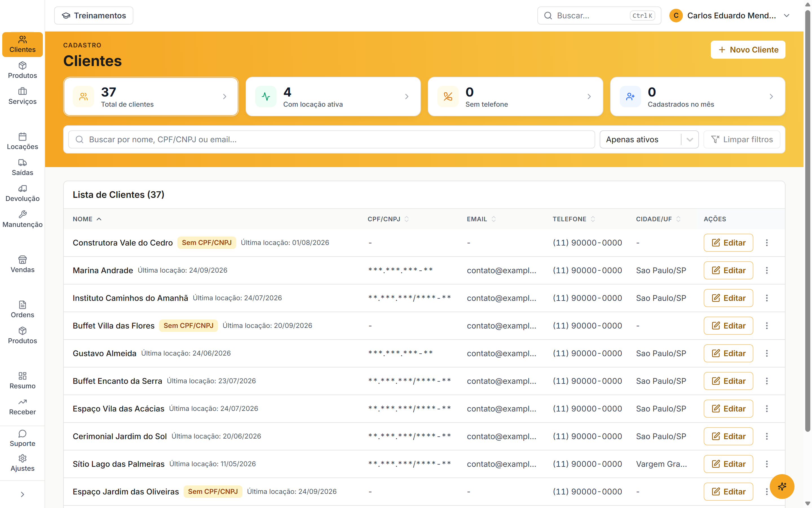This screenshot has height=508, width=812.
Task: Open Suporte chat icon
Action: (x=23, y=433)
